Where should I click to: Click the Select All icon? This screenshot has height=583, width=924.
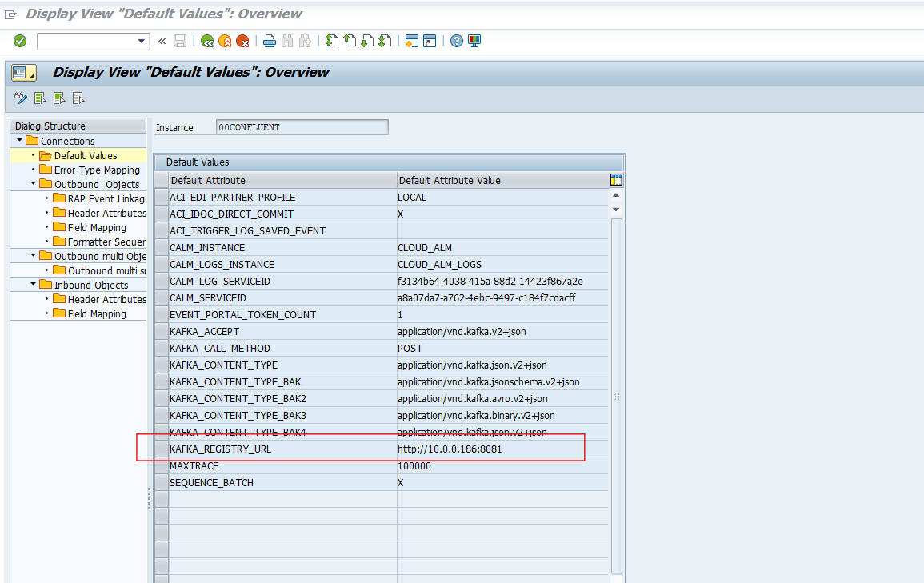click(40, 98)
